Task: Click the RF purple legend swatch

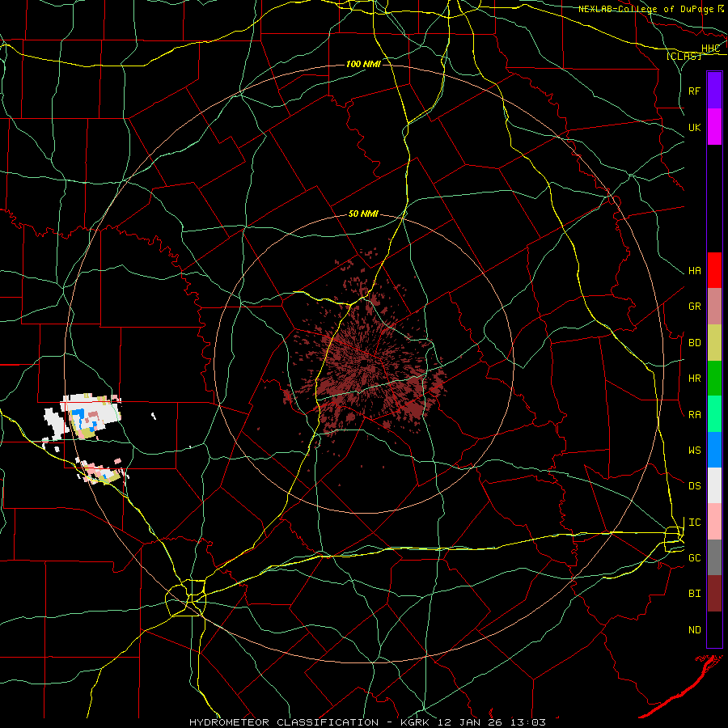Action: click(714, 91)
